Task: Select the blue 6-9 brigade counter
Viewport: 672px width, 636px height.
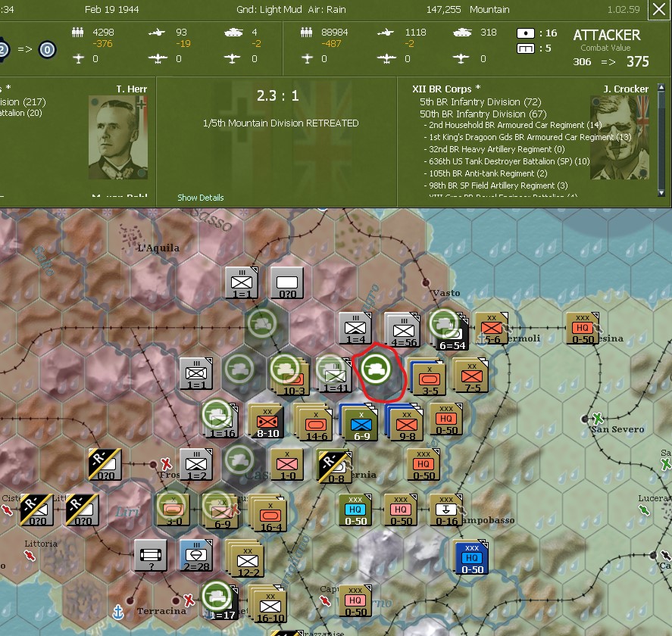Action: pos(361,423)
